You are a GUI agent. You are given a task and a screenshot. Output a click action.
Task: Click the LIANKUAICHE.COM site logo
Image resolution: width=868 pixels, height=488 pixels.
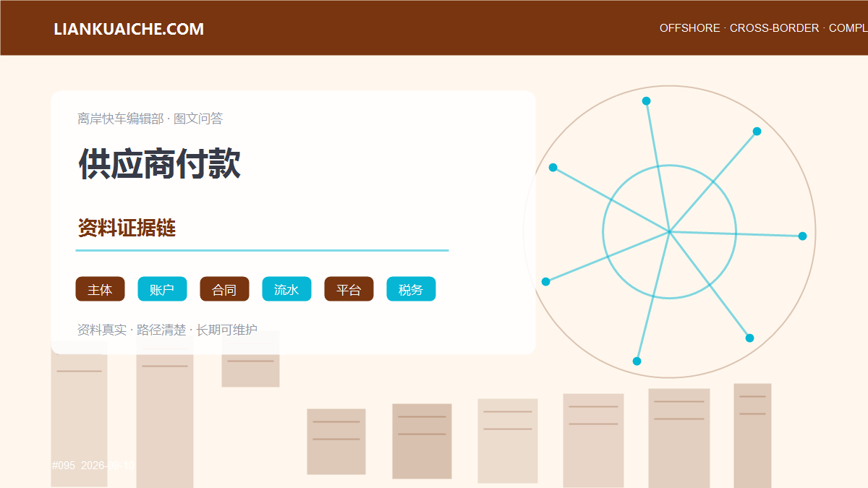(129, 29)
